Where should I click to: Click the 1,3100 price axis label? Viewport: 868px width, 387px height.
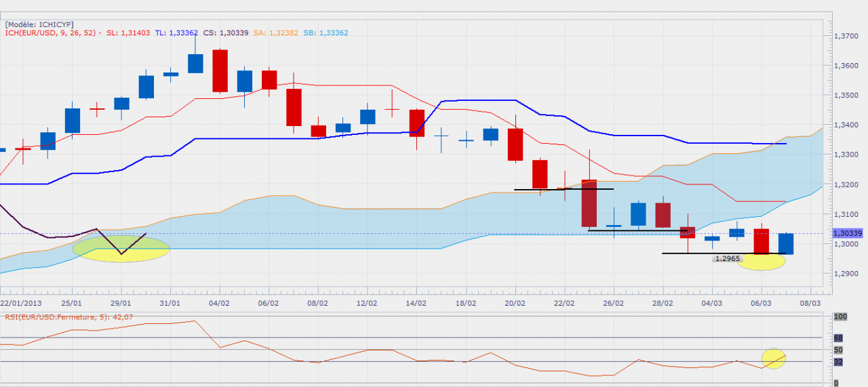(846, 214)
